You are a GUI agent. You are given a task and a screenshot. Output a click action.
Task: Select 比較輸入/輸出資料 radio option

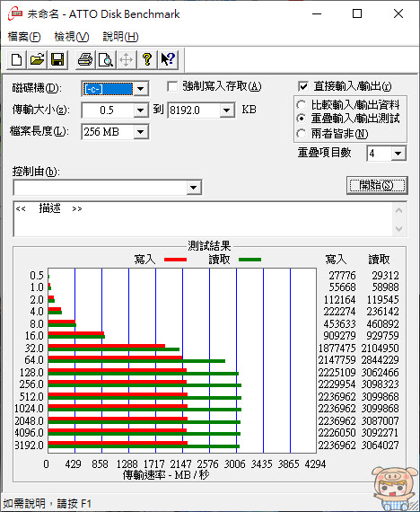pos(302,105)
